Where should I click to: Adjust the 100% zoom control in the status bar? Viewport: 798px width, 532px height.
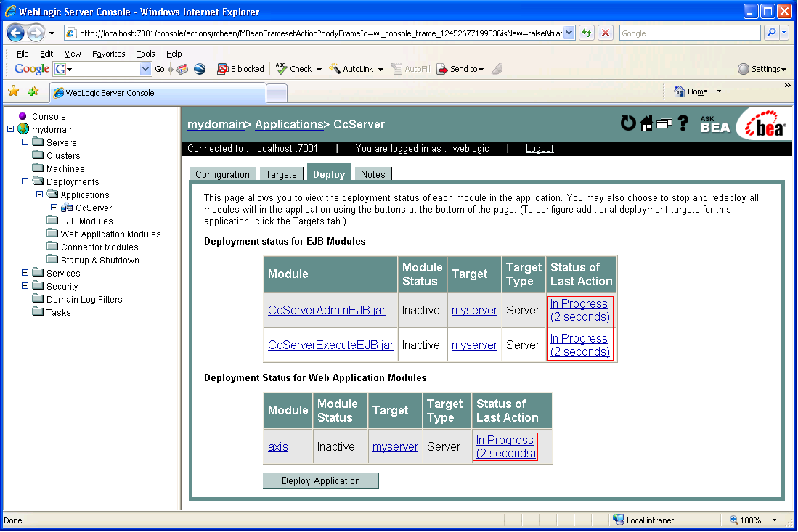pos(748,520)
